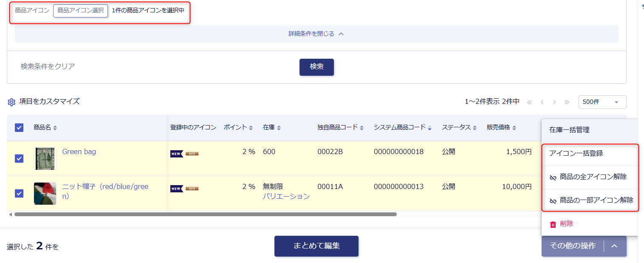This screenshot has height=263, width=644.
Task: Select 在庫一括管理 from the menu
Action: [x=590, y=130]
